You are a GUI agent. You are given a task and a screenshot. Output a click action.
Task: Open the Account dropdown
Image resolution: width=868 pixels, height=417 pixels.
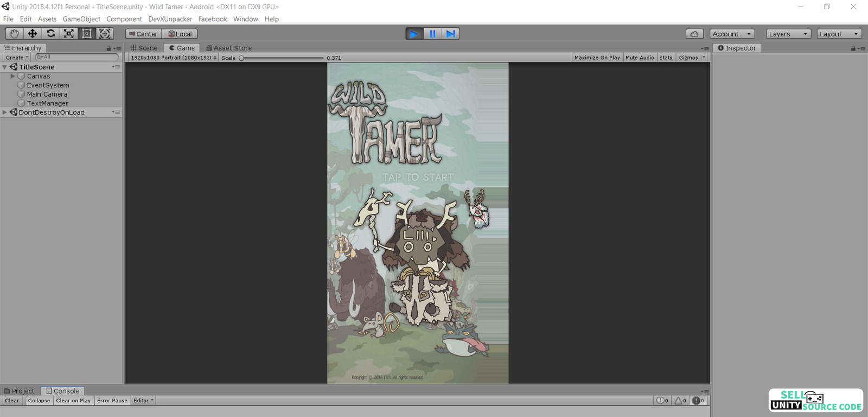click(732, 34)
